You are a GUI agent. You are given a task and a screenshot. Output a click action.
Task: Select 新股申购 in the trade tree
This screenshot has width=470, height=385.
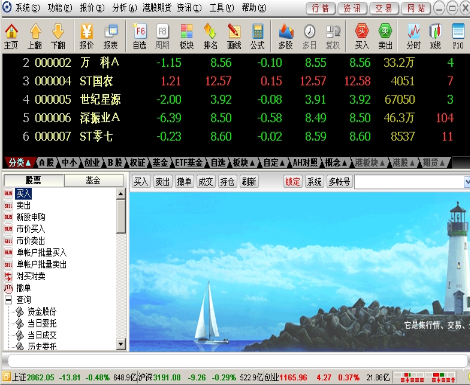point(31,217)
